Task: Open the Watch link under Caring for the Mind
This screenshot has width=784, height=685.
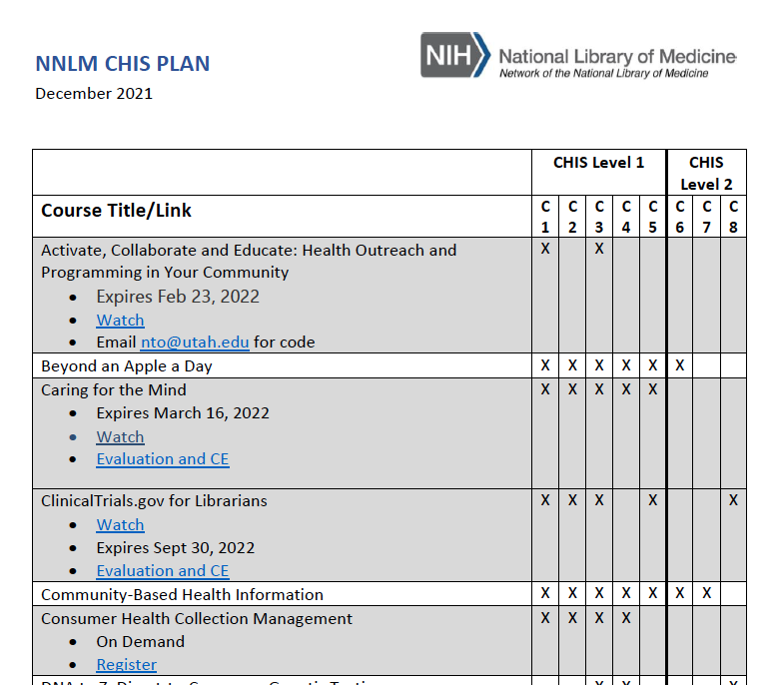Action: point(120,437)
